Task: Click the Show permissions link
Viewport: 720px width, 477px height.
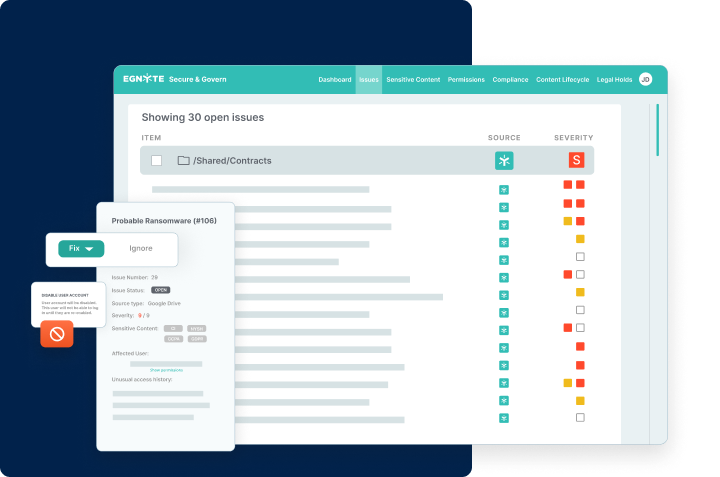Action: (166, 370)
